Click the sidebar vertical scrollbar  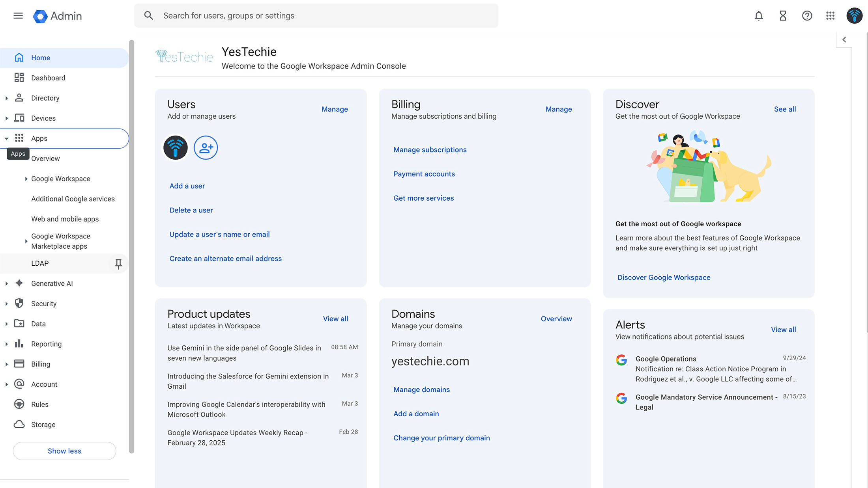click(131, 246)
